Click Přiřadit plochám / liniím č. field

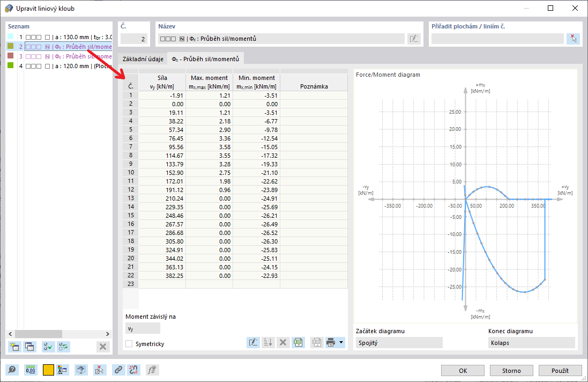tap(497, 39)
